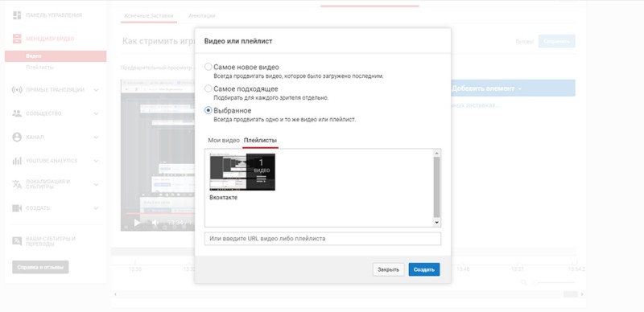Screen dimensions: 644x312
Task: Open the Прямые трансляции broadcast icon
Action: pos(17,90)
